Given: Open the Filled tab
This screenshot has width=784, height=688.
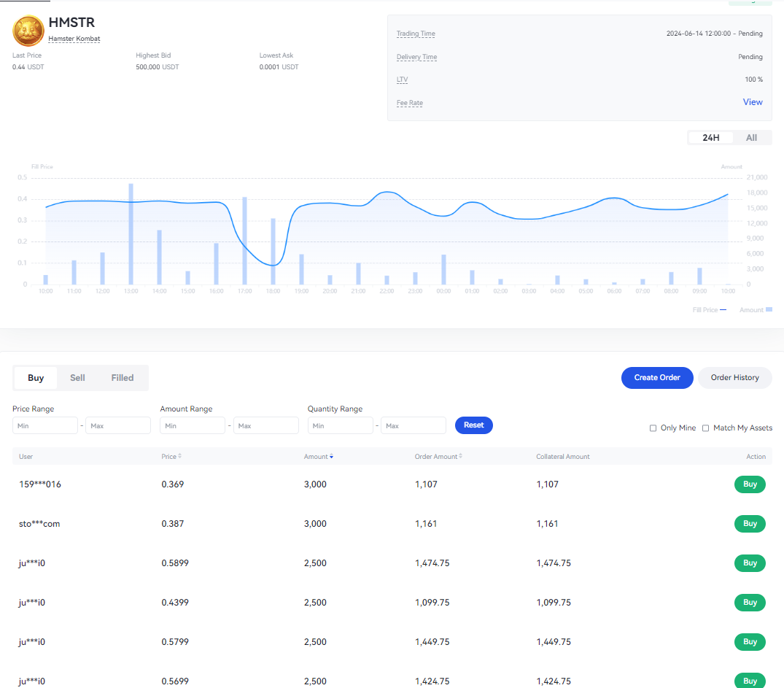Looking at the screenshot, I should [x=123, y=378].
